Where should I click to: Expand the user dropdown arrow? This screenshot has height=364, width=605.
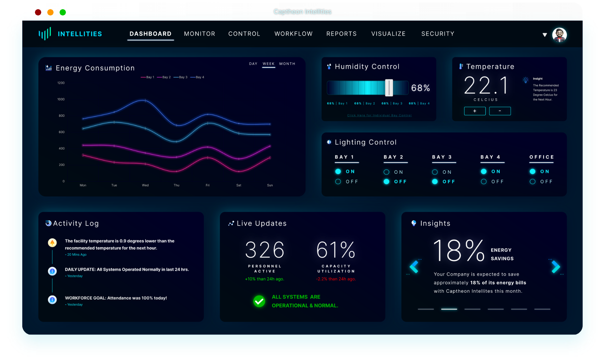tap(545, 35)
